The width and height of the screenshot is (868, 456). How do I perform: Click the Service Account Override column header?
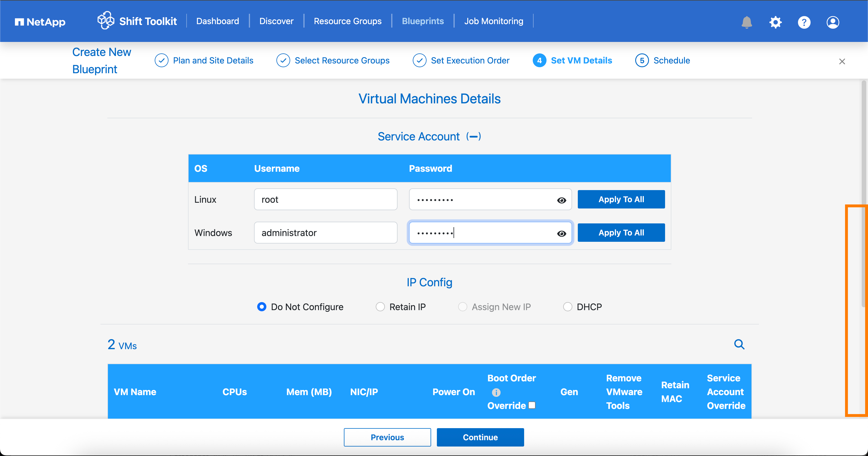click(x=726, y=392)
